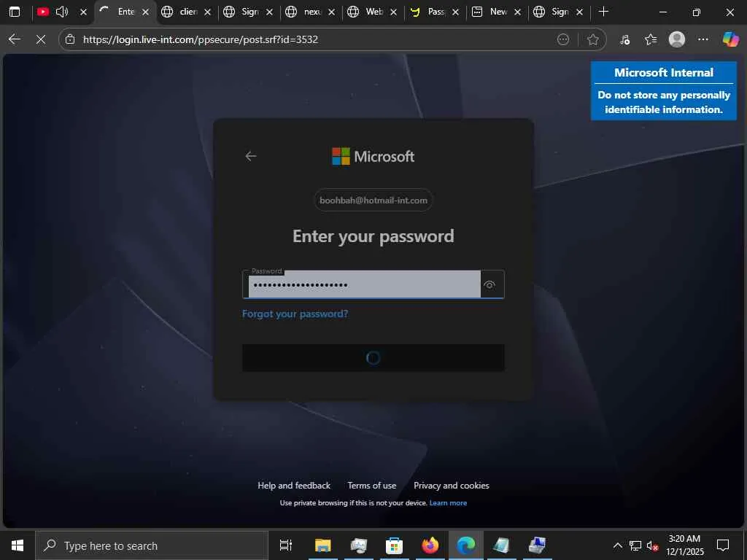The image size is (747, 560).
Task: Switch to the first 'Sign' tab
Action: tap(241, 12)
